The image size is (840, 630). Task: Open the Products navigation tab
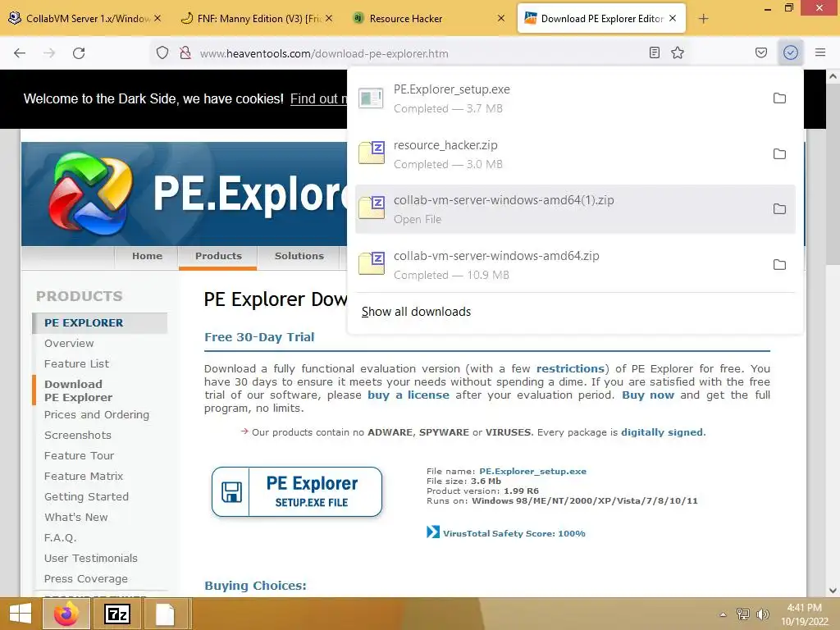coord(218,256)
